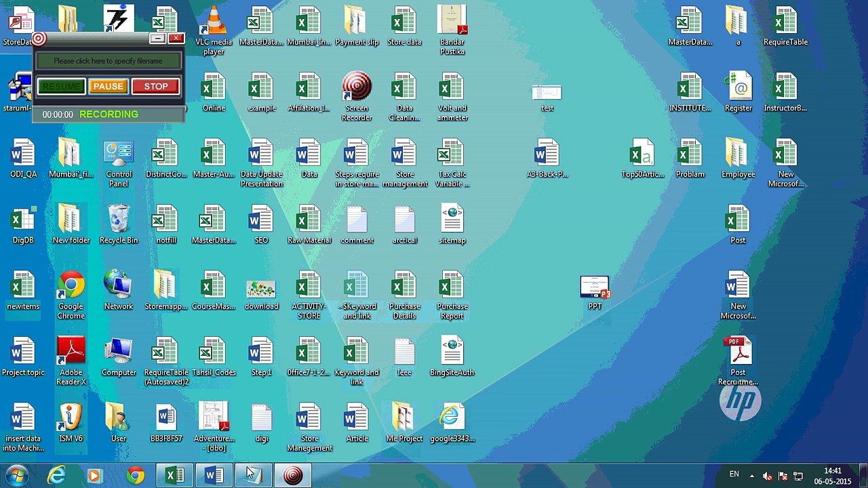Viewport: 868px width, 488px height.
Task: Show hidden system tray icons
Action: [x=751, y=476]
